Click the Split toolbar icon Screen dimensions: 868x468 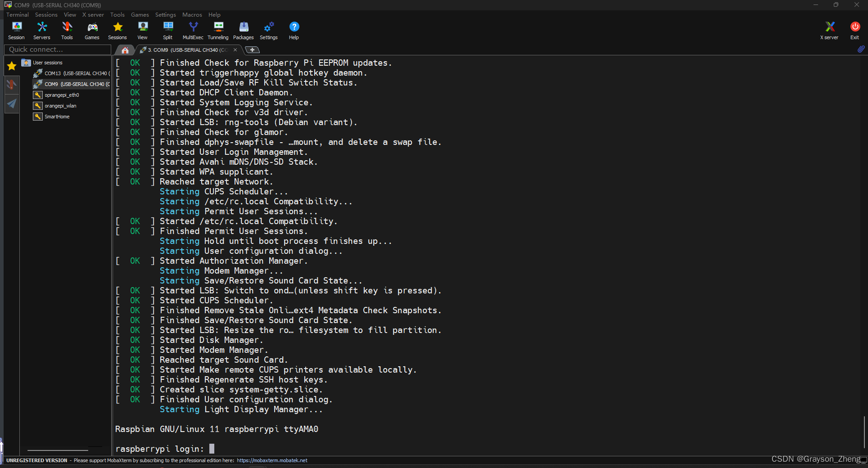(x=168, y=31)
